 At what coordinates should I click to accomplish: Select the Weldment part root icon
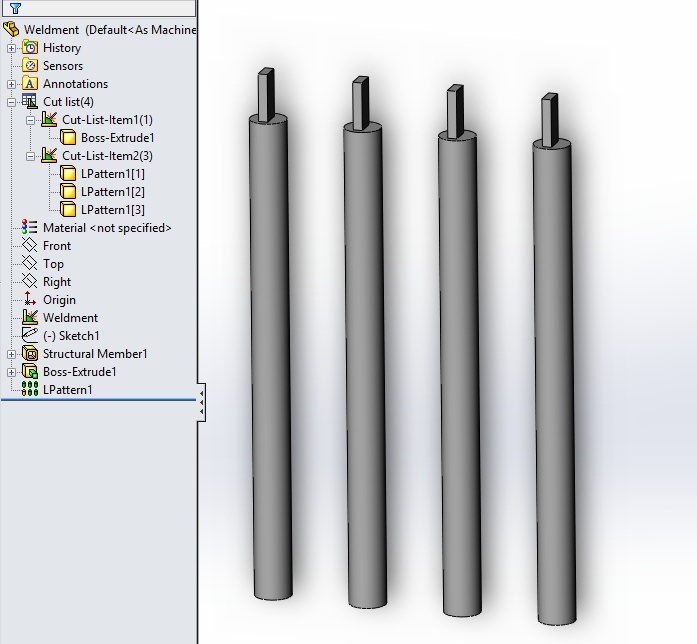click(12, 30)
